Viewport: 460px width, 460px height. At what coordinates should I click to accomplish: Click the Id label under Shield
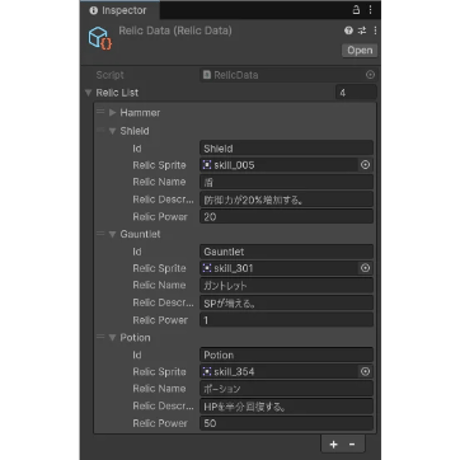(x=137, y=149)
